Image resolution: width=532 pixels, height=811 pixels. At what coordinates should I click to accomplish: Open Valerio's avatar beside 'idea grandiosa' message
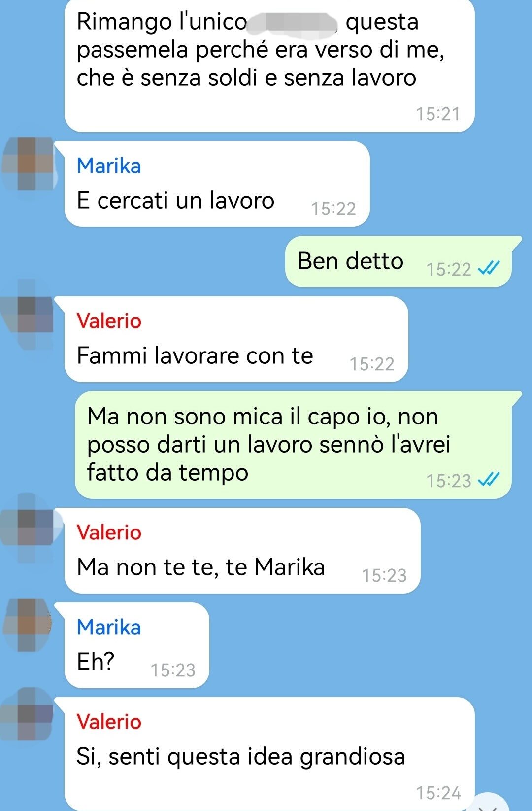tap(28, 715)
